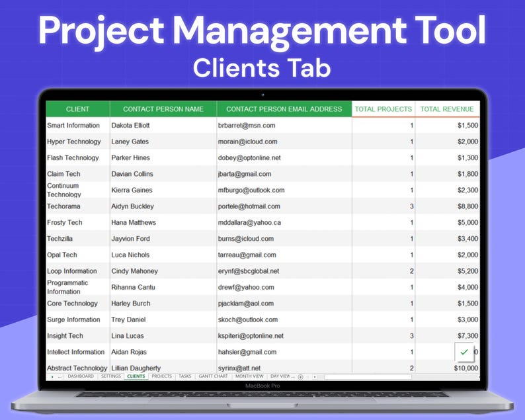Select the Techzilla cell
The width and height of the screenshot is (525, 420).
tap(77, 239)
